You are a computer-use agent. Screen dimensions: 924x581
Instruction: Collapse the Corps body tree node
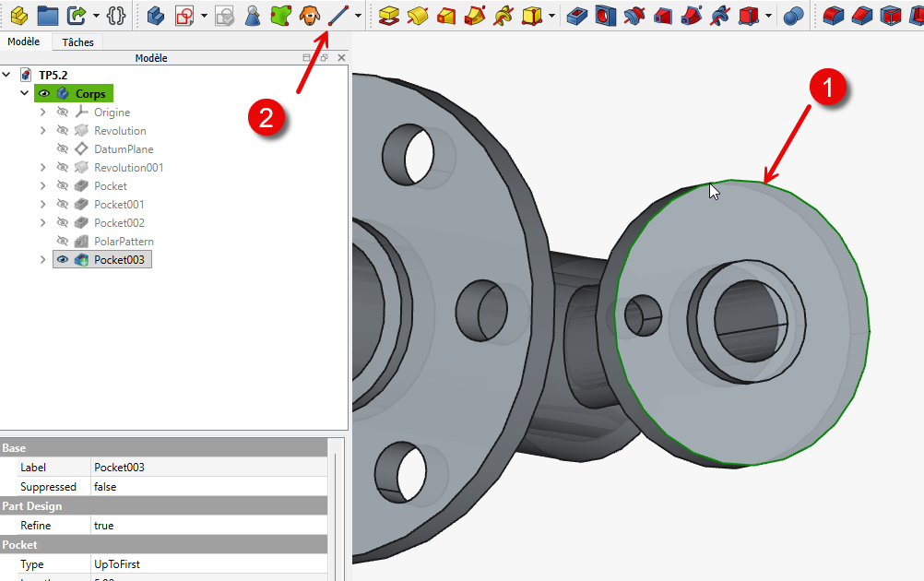25,94
